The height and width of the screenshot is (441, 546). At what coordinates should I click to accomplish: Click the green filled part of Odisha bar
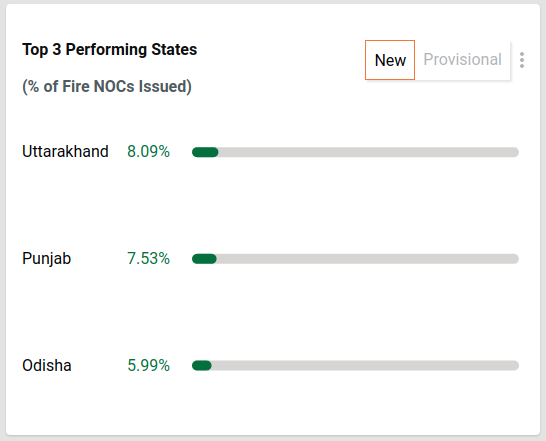pos(202,365)
